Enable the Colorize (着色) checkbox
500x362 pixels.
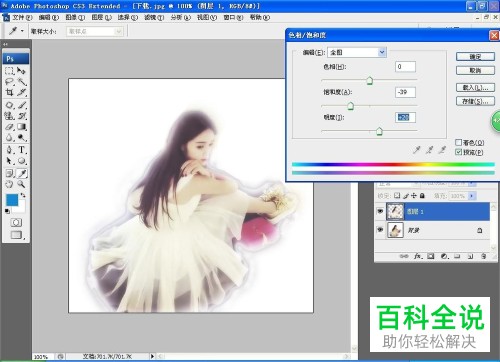459,142
